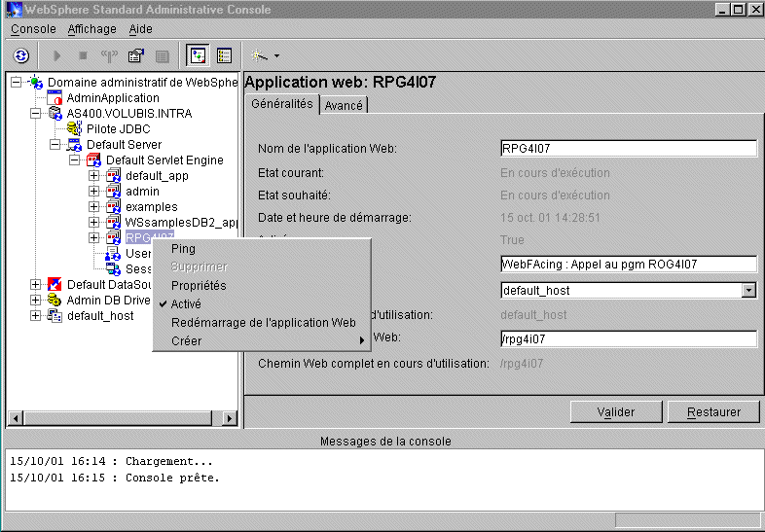Click the Admin DB Driver icon

[x=55, y=300]
